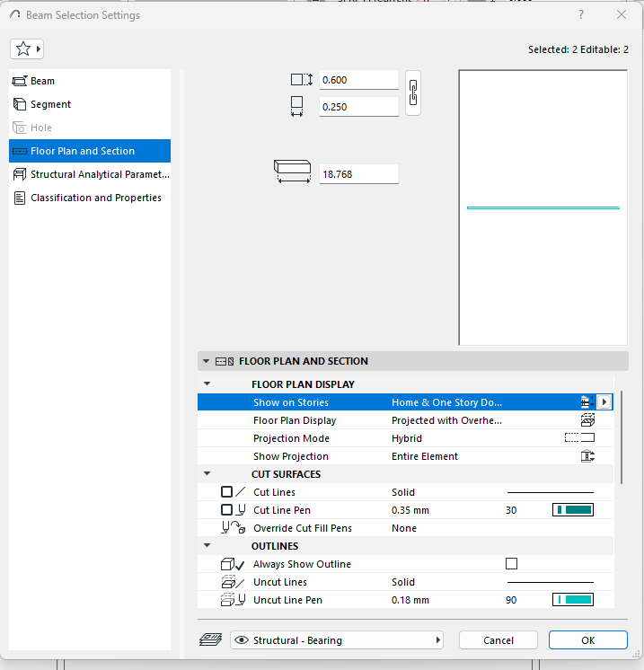644x670 pixels.
Task: Click the Hole sidebar icon
Action: 20,128
